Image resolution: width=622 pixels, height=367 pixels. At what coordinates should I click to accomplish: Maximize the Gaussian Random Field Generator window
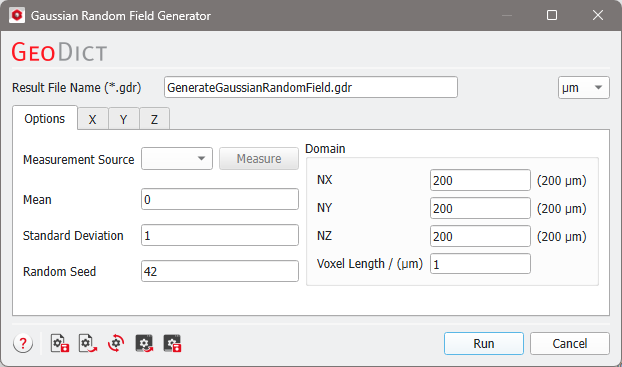552,15
